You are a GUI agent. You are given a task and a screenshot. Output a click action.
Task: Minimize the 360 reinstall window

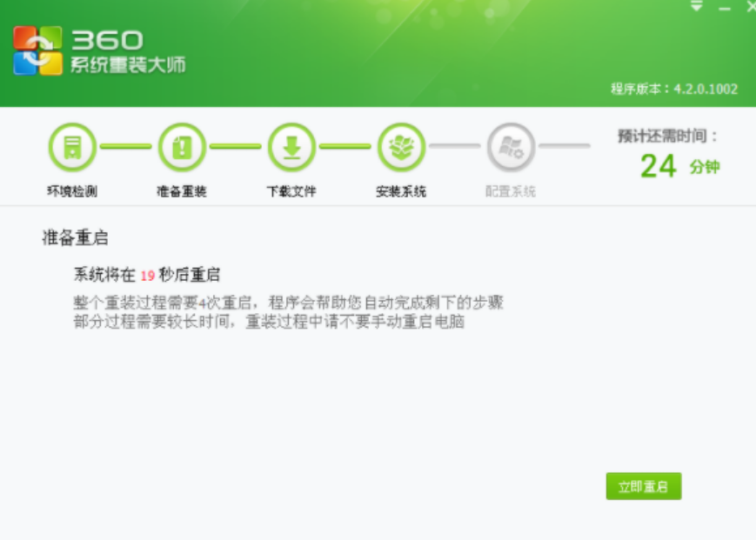tap(724, 8)
